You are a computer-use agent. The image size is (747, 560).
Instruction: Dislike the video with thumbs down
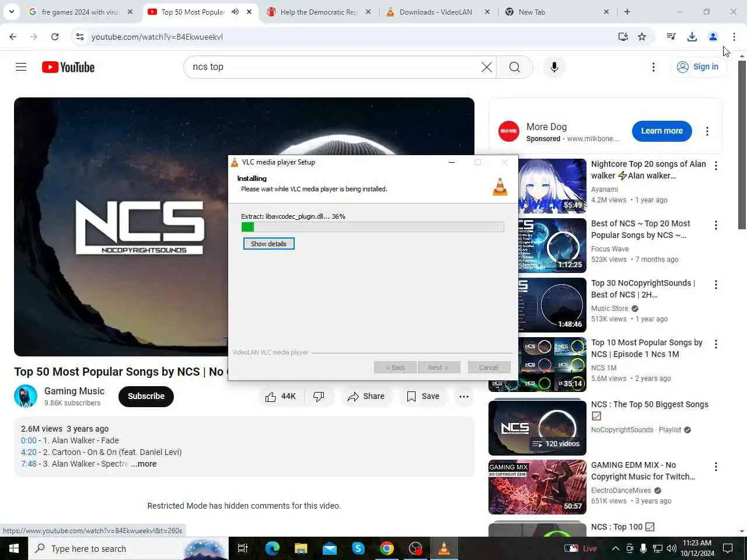319,397
